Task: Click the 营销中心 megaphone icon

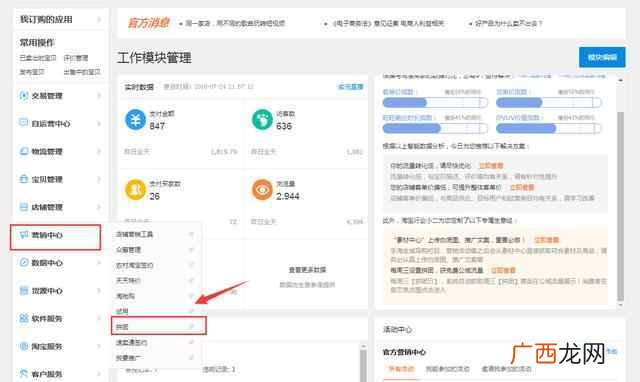Action: point(24,235)
